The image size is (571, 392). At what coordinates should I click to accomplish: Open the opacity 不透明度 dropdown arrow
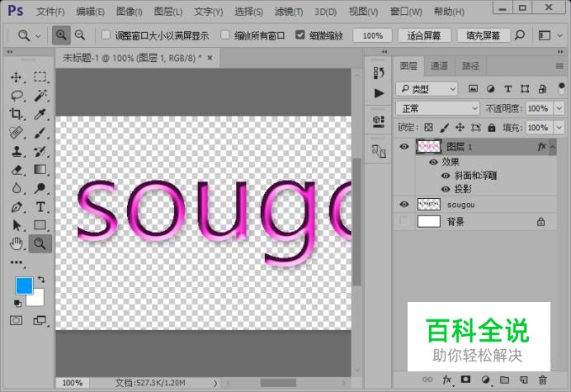(x=559, y=108)
